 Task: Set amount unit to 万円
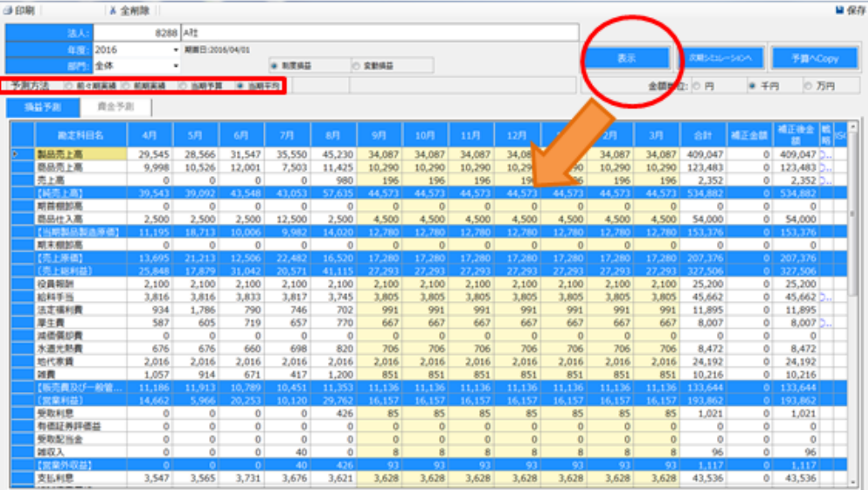[x=809, y=87]
